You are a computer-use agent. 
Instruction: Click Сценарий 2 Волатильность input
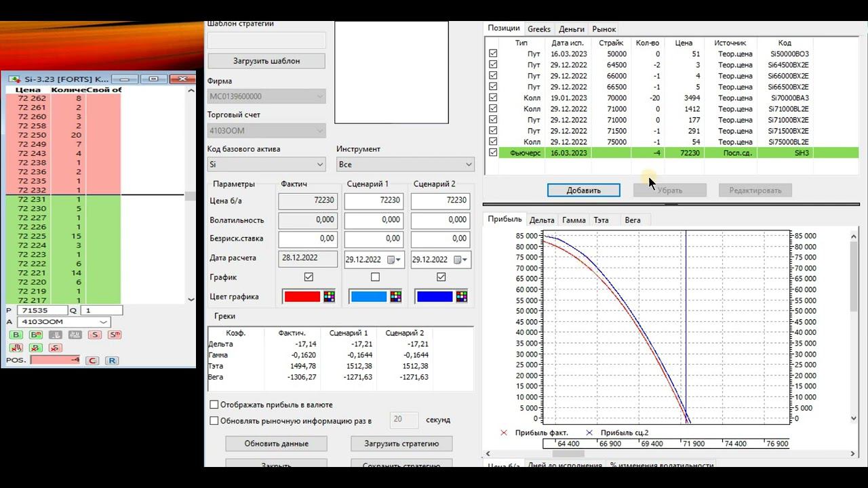pyautogui.click(x=439, y=220)
